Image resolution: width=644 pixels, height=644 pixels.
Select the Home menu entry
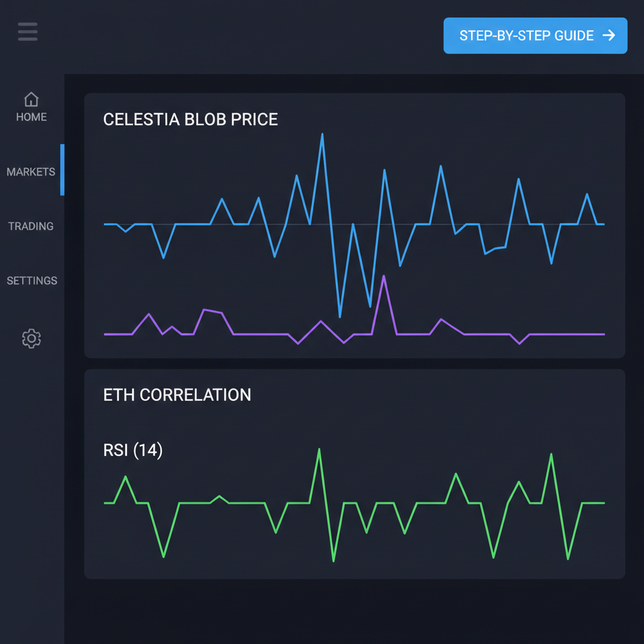(31, 117)
